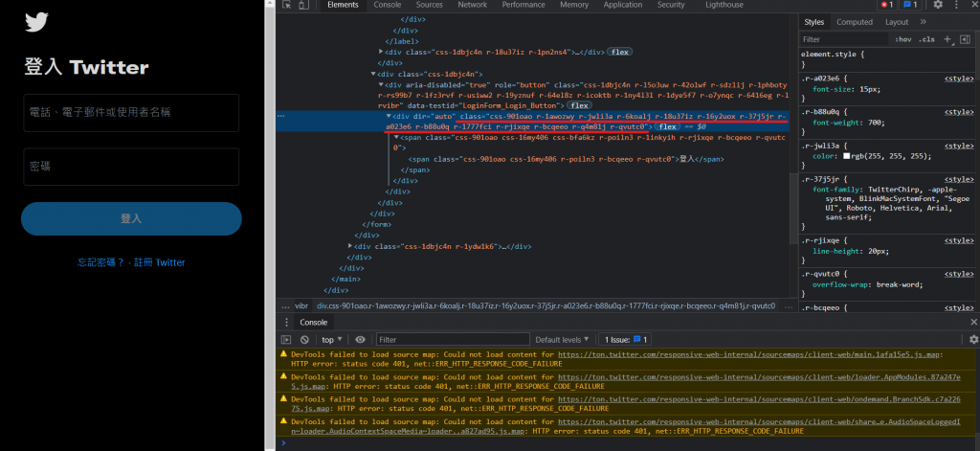980x451 pixels.
Task: Clear the console icon
Action: (x=304, y=340)
